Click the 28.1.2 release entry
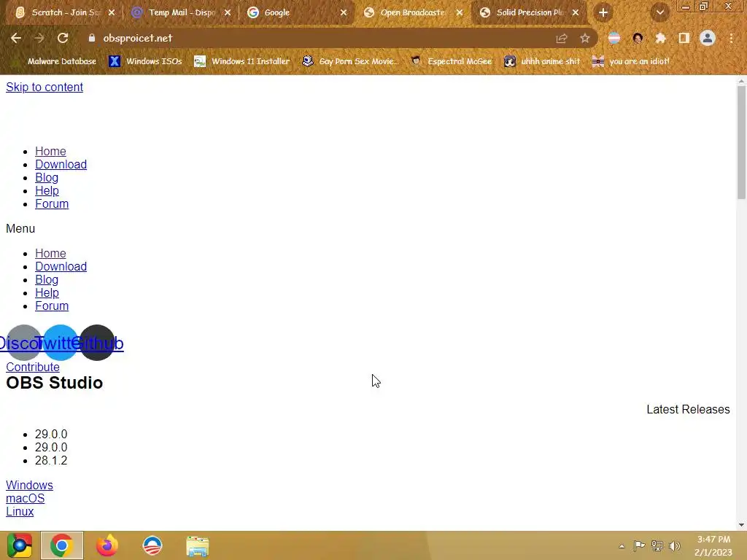The image size is (747, 560). [51, 461]
